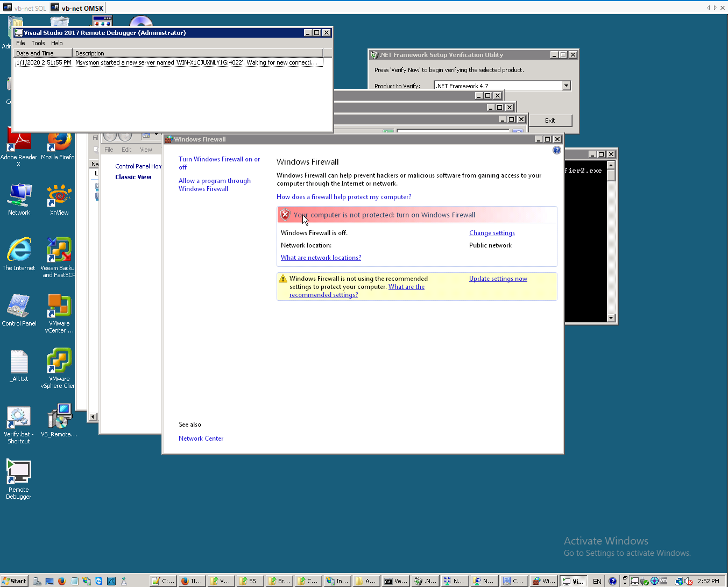Open 'How does a firewall help protect my computer?'

(x=344, y=197)
